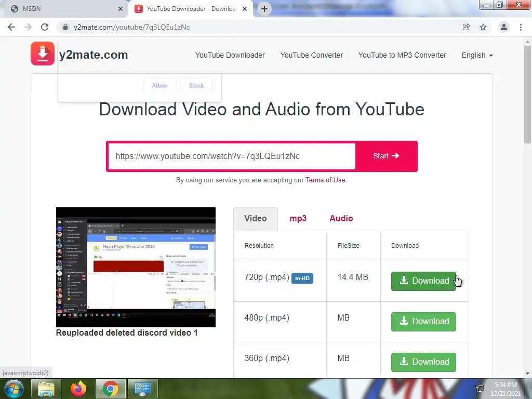Open YouTube Converter nav link
The width and height of the screenshot is (532, 399).
pyautogui.click(x=312, y=55)
